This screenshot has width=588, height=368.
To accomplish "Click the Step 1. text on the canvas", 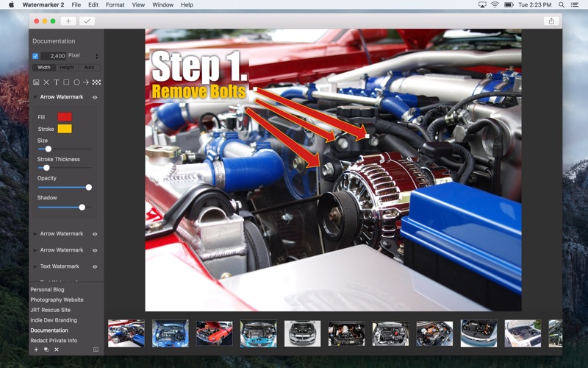I will 199,66.
